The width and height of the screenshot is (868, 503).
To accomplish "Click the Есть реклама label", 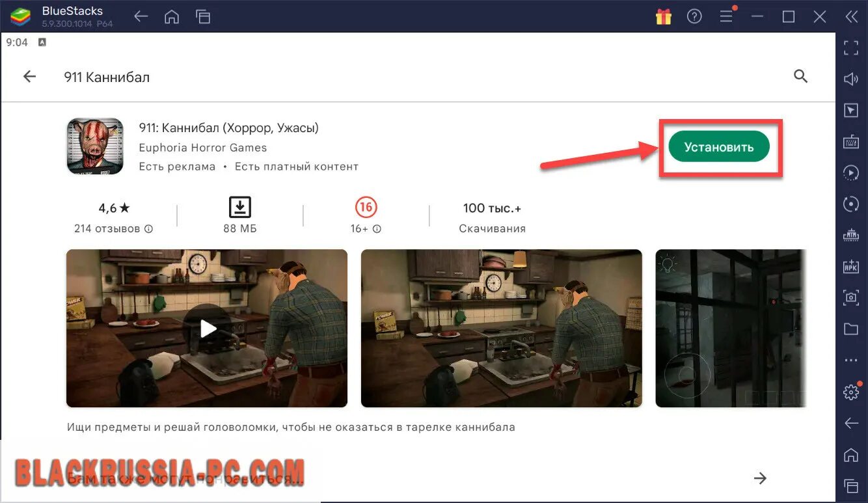I will point(177,167).
